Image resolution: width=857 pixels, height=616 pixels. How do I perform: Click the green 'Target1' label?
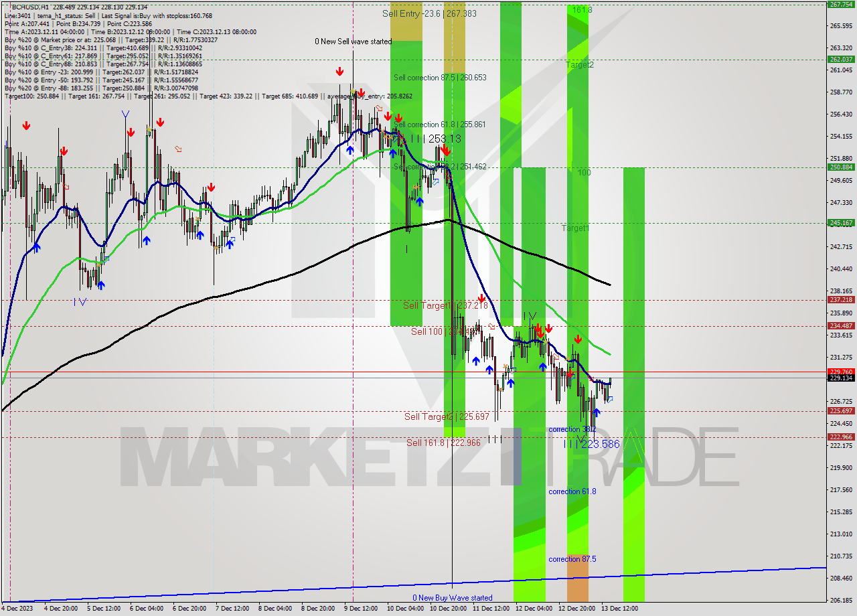pyautogui.click(x=575, y=228)
